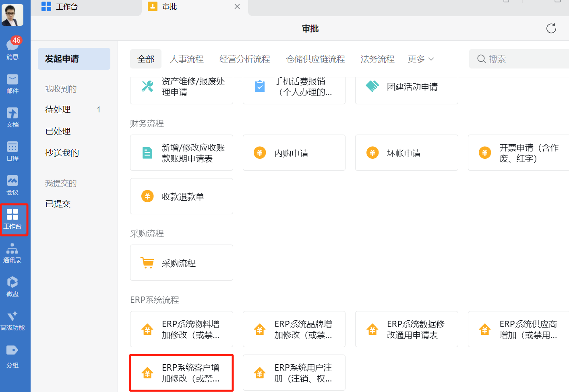Open the 分组 groups icon
This screenshot has height=392, width=569.
[x=12, y=357]
